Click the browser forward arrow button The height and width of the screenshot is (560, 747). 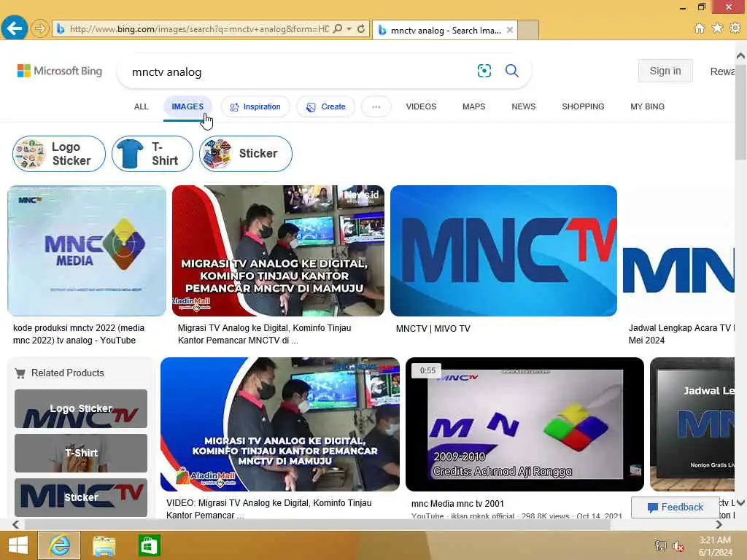coord(40,29)
